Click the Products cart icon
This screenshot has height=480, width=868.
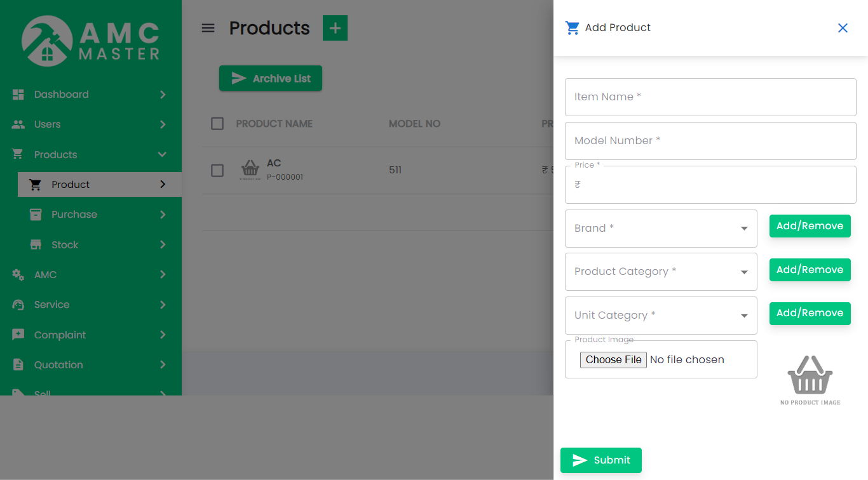(x=18, y=154)
